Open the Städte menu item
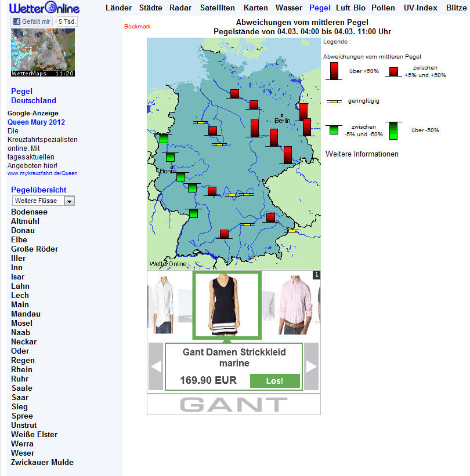This screenshot has width=470, height=476. (151, 8)
